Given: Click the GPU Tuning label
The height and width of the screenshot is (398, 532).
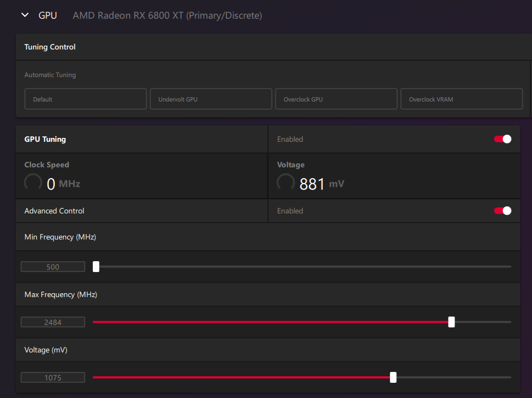Looking at the screenshot, I should (x=45, y=139).
